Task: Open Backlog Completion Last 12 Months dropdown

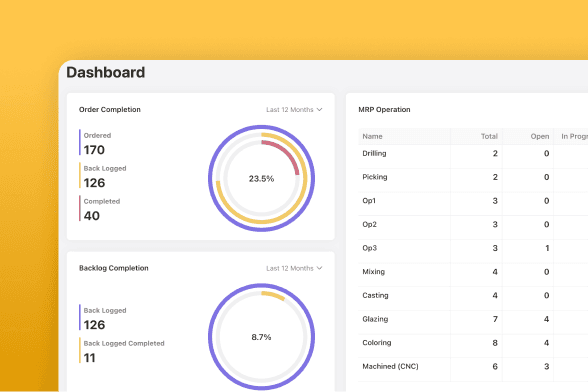Action: point(294,268)
